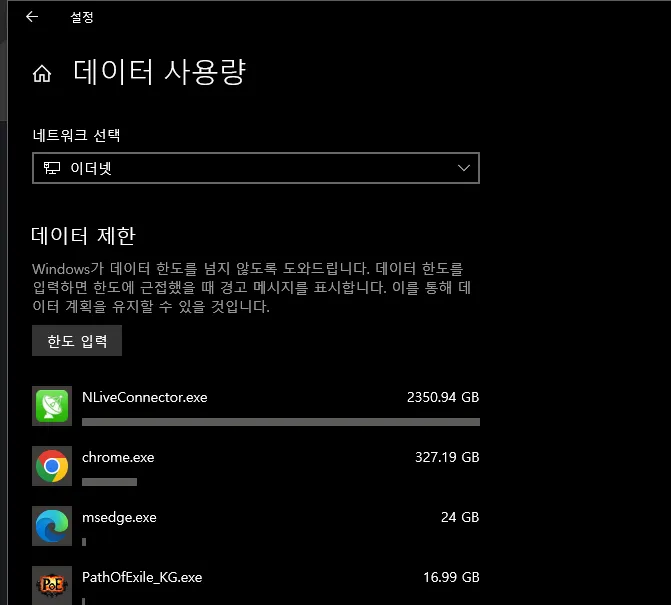
Task: Open Settings home via house icon
Action: click(x=42, y=73)
